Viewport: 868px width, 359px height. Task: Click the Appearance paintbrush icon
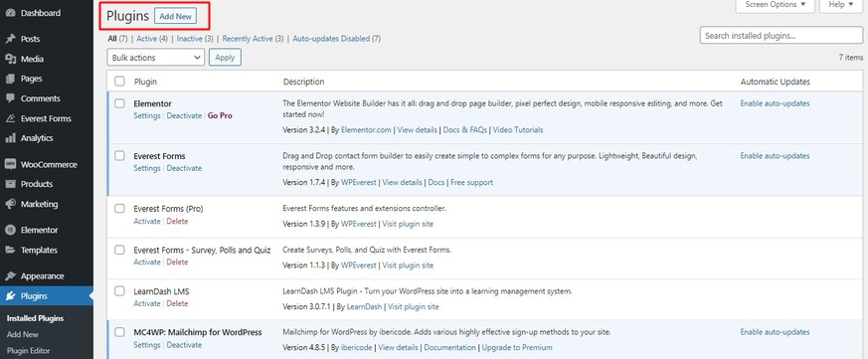point(10,275)
